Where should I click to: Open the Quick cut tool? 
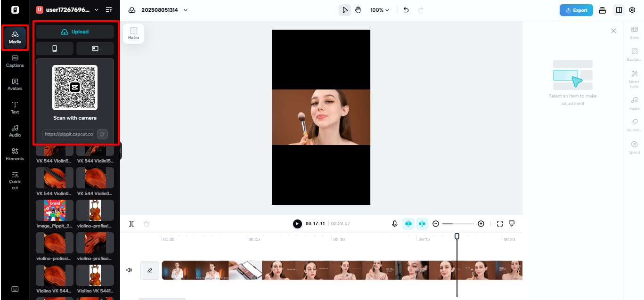point(15,181)
